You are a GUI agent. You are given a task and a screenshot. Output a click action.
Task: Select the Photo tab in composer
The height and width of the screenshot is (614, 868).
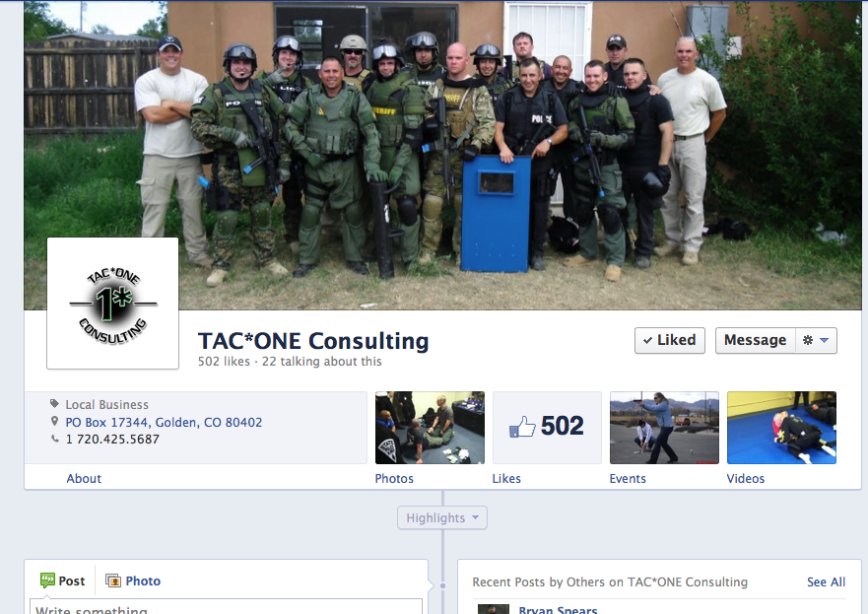coord(133,580)
